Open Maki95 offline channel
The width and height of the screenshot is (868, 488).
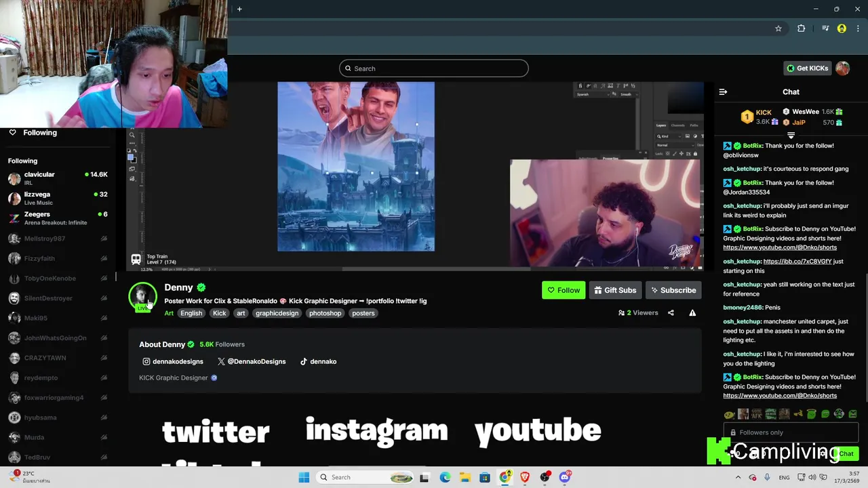58,318
